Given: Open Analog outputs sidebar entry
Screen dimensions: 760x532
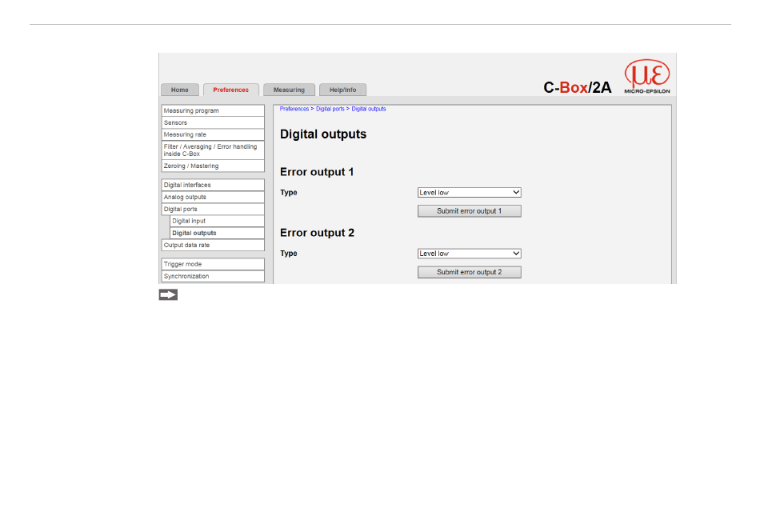Looking at the screenshot, I should (213, 197).
